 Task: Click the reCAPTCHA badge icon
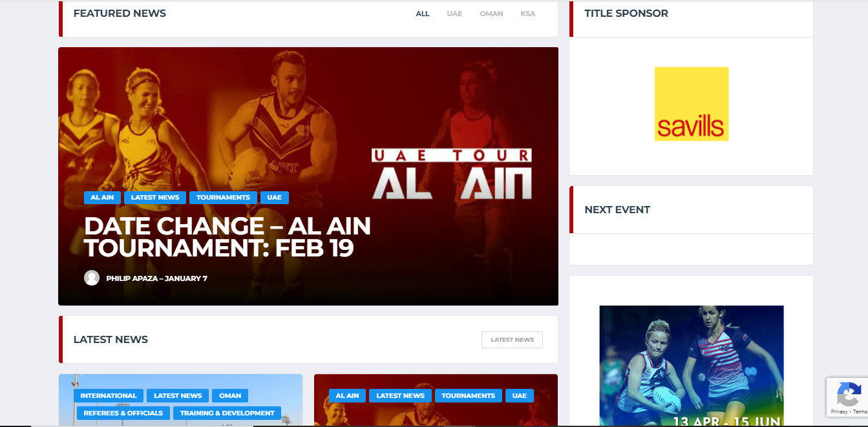[x=849, y=394]
